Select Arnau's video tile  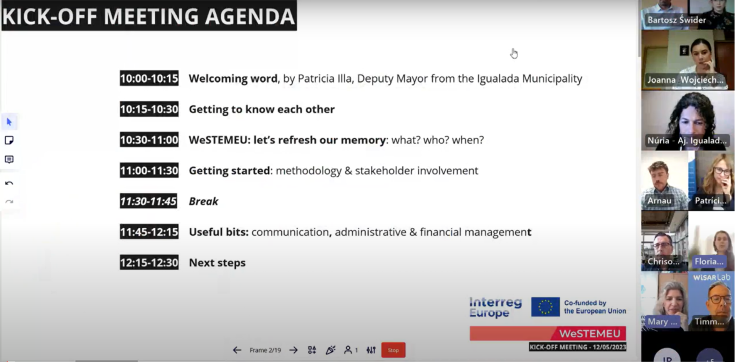pos(664,181)
